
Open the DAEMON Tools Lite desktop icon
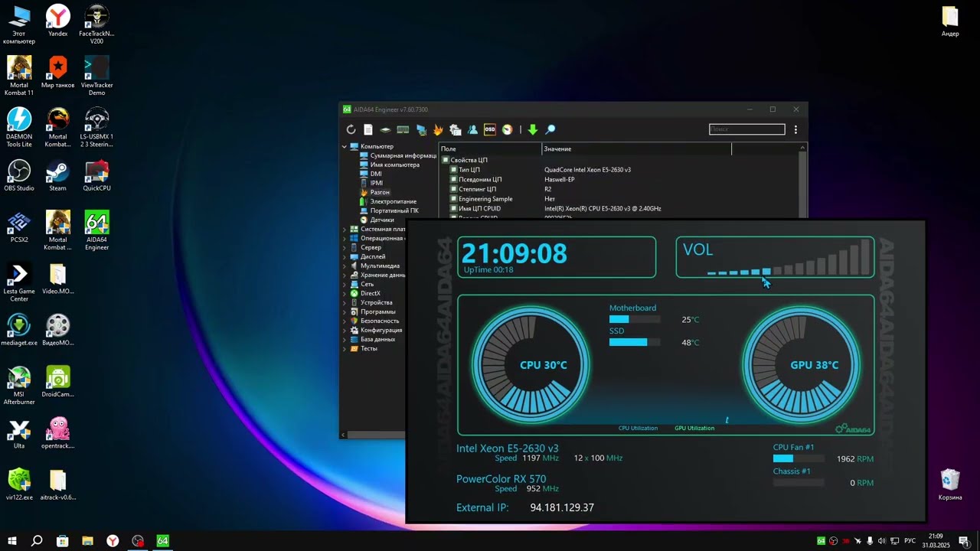[19, 127]
